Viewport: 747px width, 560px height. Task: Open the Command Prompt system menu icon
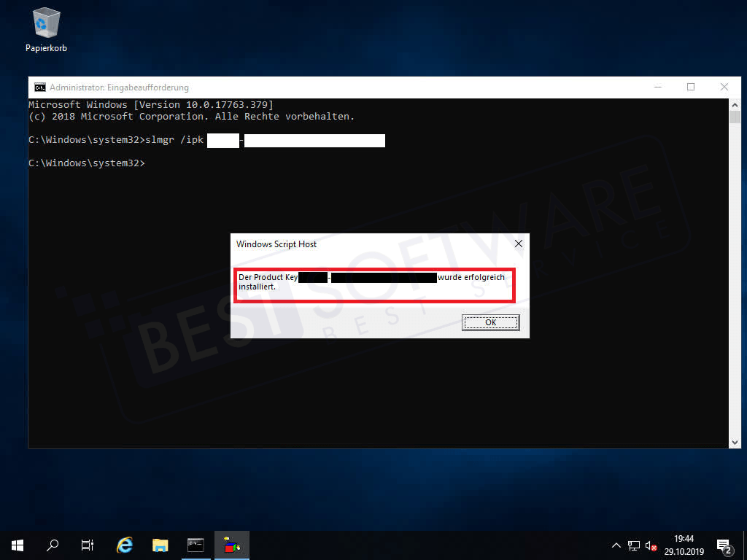39,87
